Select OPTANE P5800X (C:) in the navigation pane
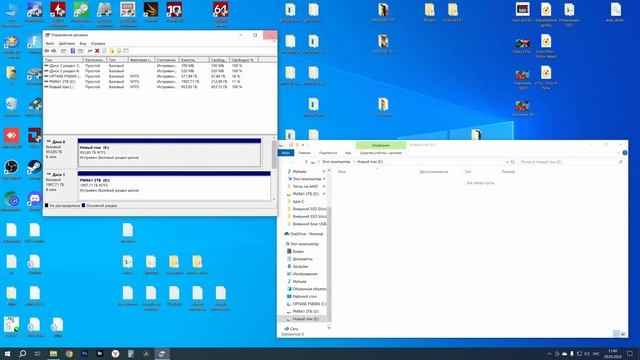The height and width of the screenshot is (360, 640). 306,304
